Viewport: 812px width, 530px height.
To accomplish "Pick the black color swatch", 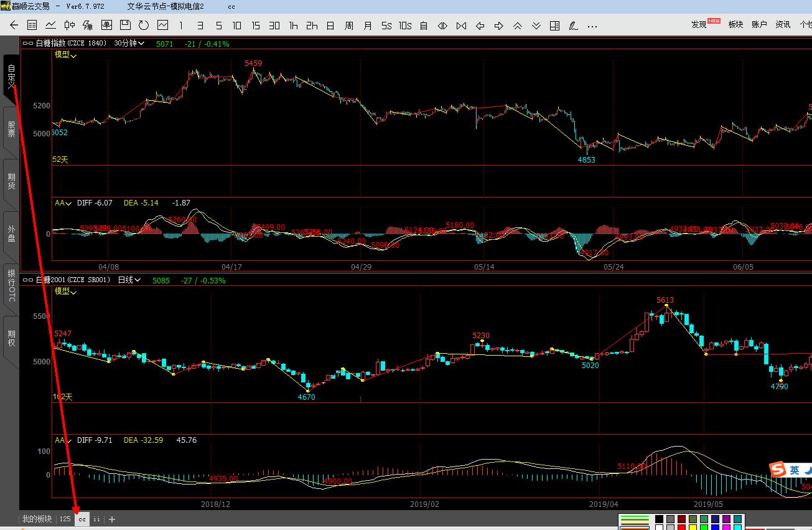I will point(659,519).
